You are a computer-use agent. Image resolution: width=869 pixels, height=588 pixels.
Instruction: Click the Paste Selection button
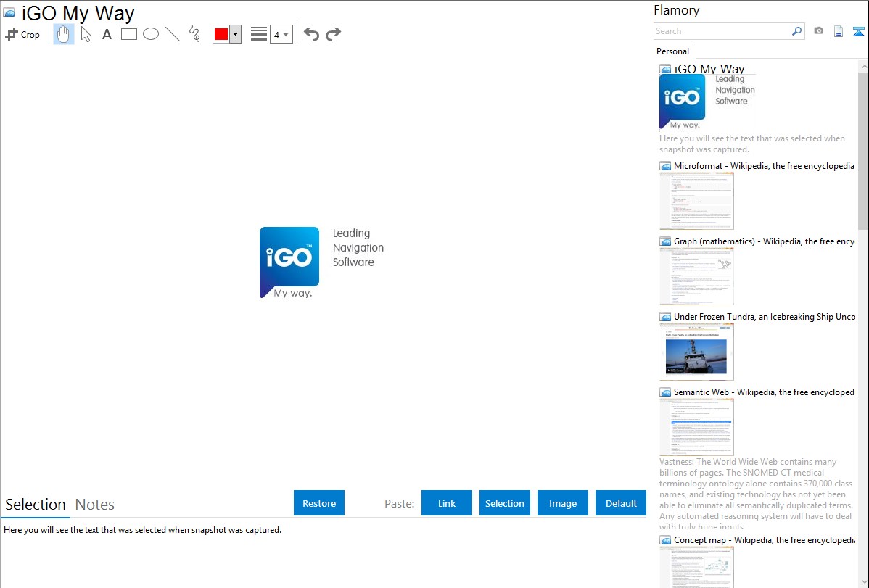tap(504, 503)
